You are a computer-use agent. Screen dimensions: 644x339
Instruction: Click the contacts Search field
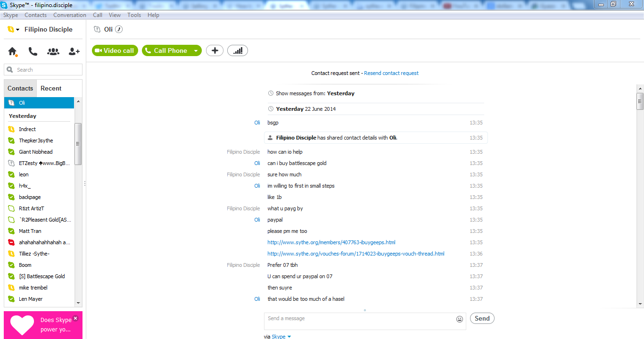pos(43,70)
